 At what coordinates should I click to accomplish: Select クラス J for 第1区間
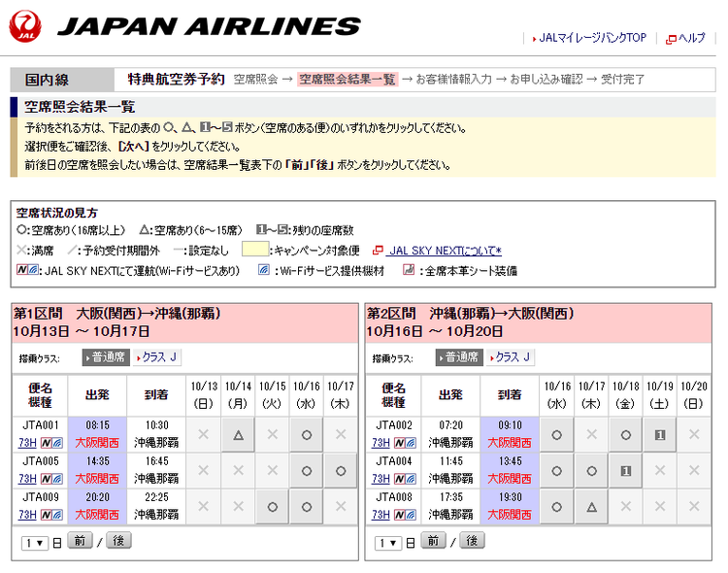point(157,357)
